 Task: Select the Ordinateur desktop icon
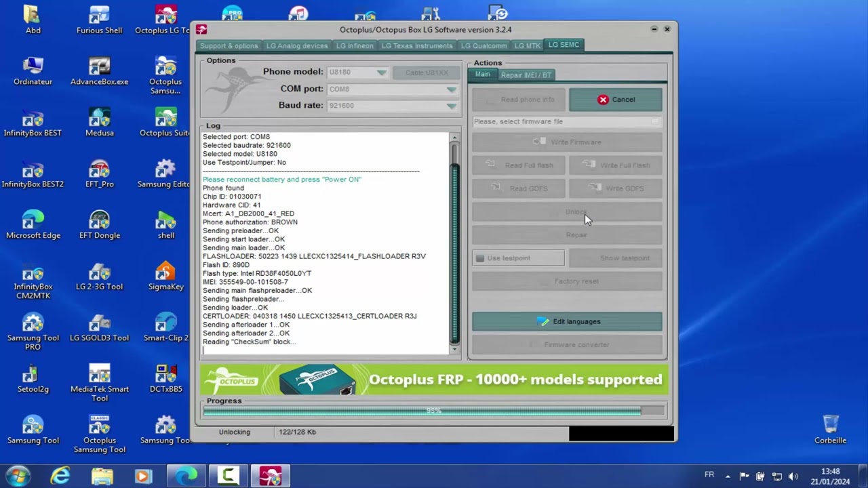tap(33, 71)
